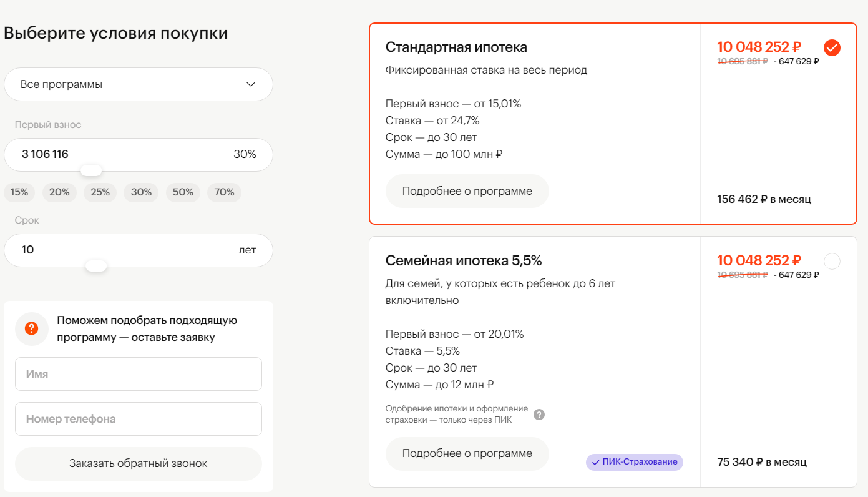This screenshot has width=868, height=497.
Task: Focus the "Имя" input field
Action: (x=139, y=374)
